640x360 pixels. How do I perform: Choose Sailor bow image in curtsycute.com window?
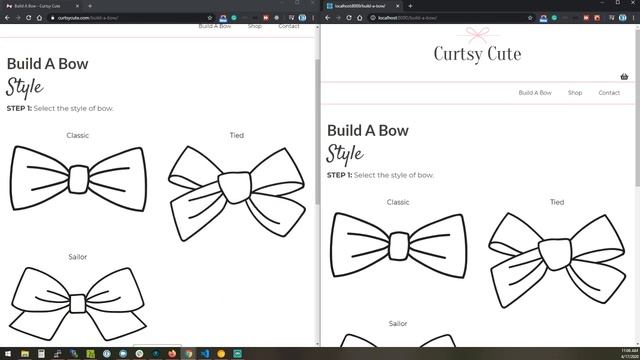[78, 304]
